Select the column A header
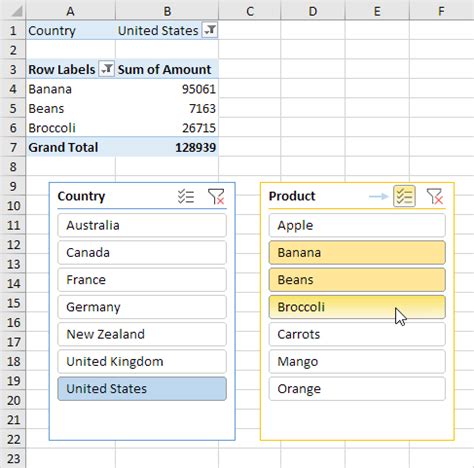474x468 pixels. tap(70, 11)
